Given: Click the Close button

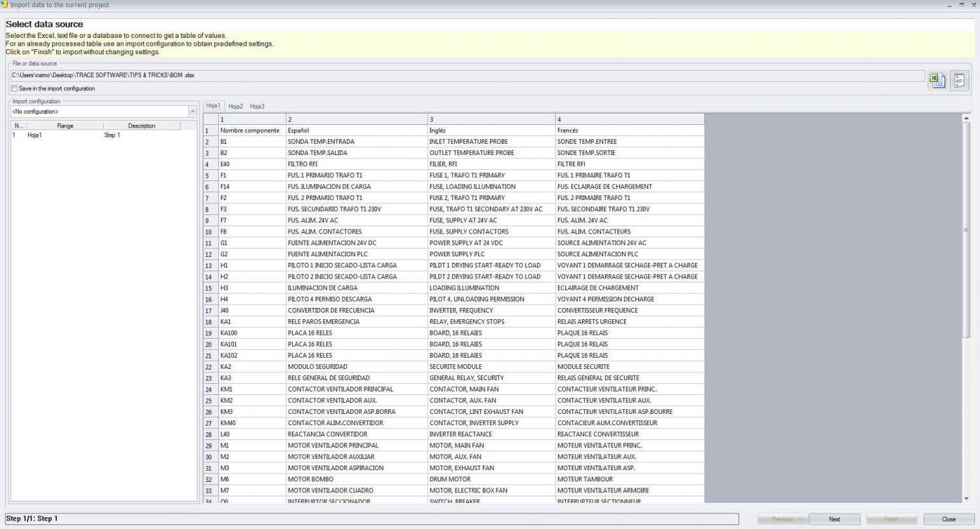Looking at the screenshot, I should [x=949, y=519].
